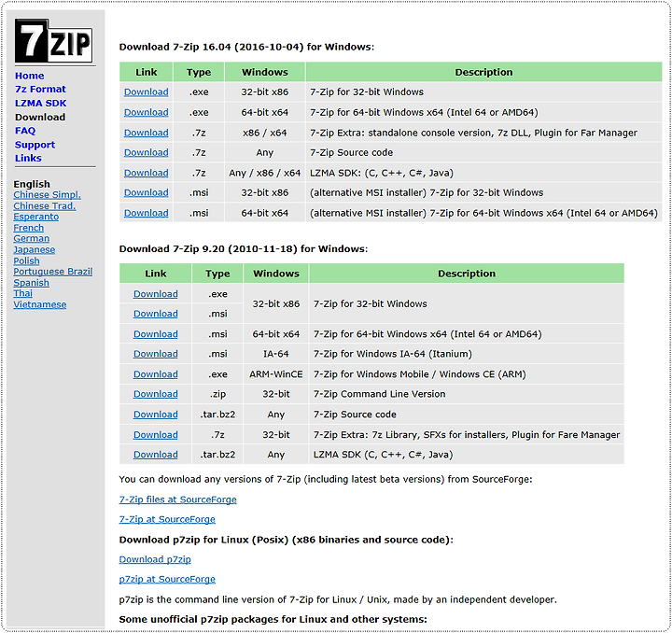Select the 'ARM-WinCE' table cell
The width and height of the screenshot is (672, 633).
click(x=276, y=374)
